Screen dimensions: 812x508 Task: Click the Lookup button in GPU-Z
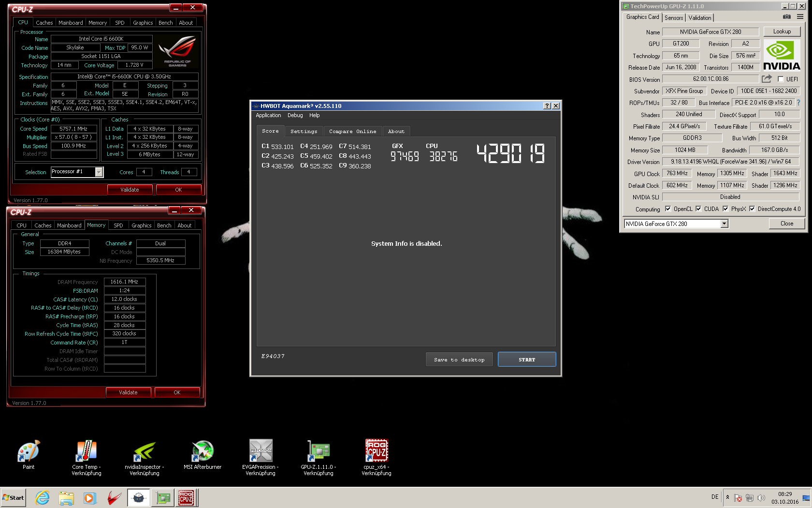click(x=782, y=31)
